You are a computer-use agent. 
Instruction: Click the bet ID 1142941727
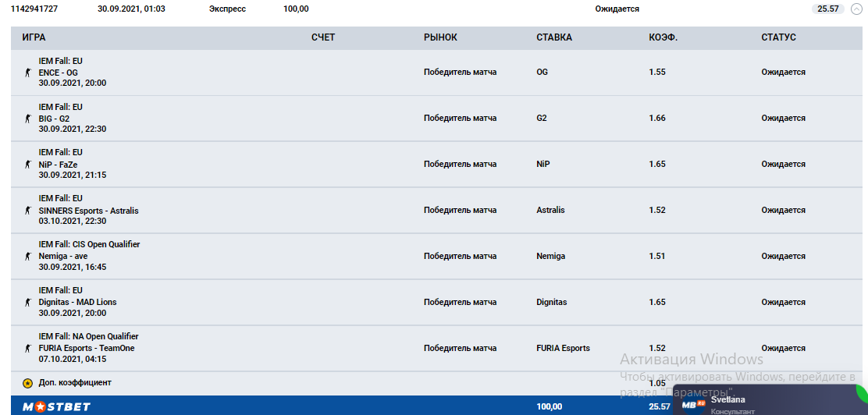[34, 9]
